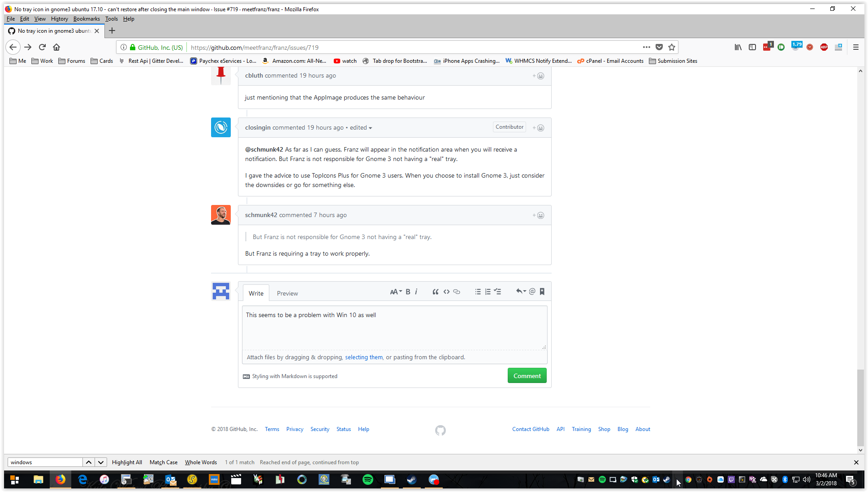
Task: Add a link in the comment editor
Action: [457, 292]
